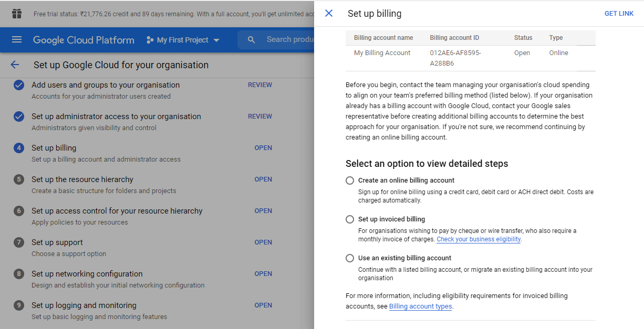The image size is (644, 329).
Task: Open Billing account types link
Action: pyautogui.click(x=420, y=306)
